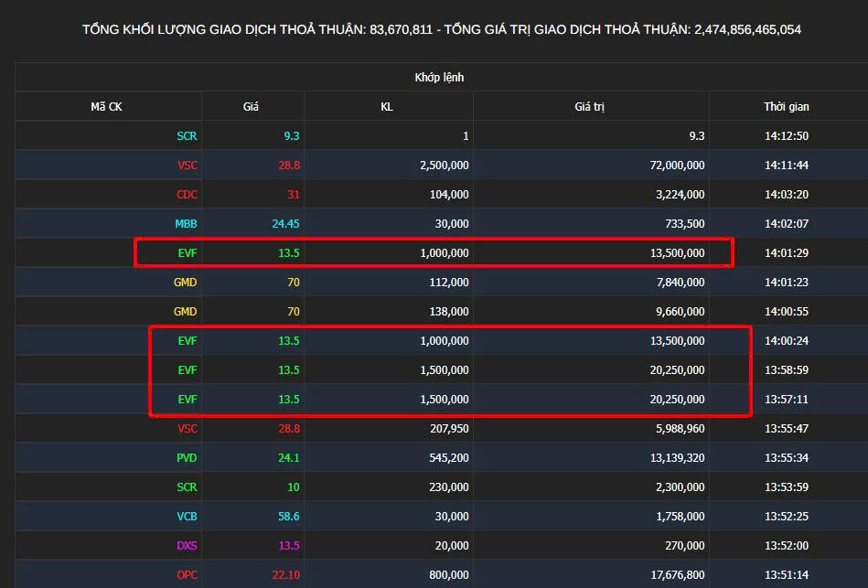Click the KL column header

click(387, 107)
